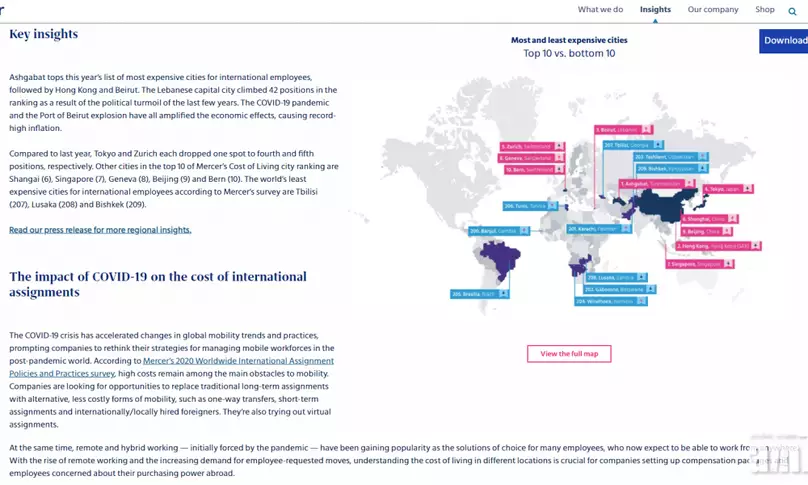Click the View the full map button
The height and width of the screenshot is (485, 808).
[569, 354]
